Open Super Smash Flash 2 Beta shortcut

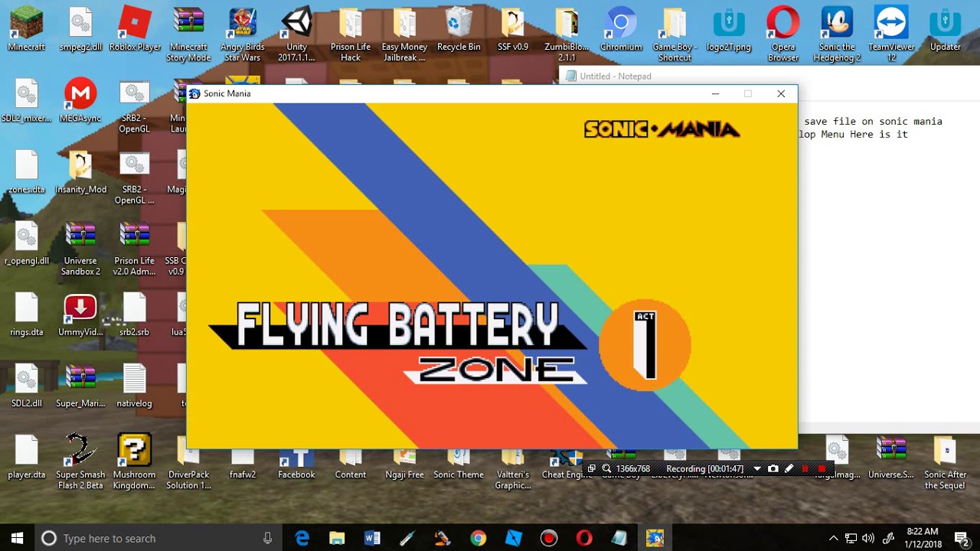click(80, 461)
